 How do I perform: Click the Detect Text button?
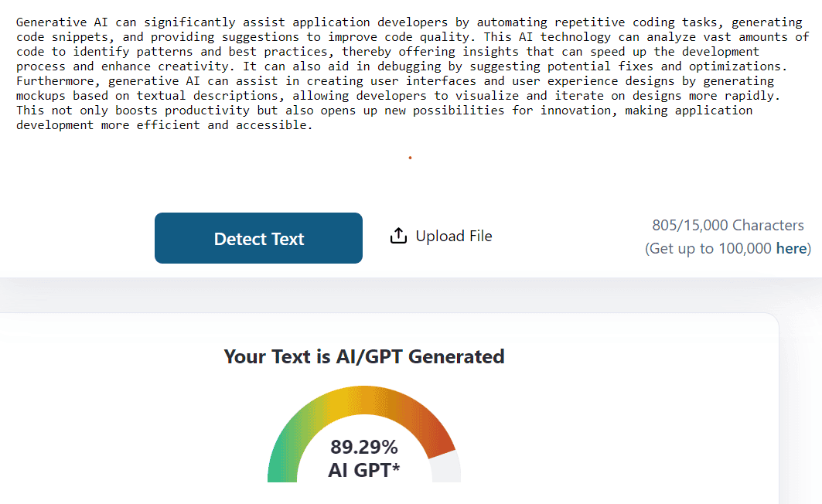(258, 238)
